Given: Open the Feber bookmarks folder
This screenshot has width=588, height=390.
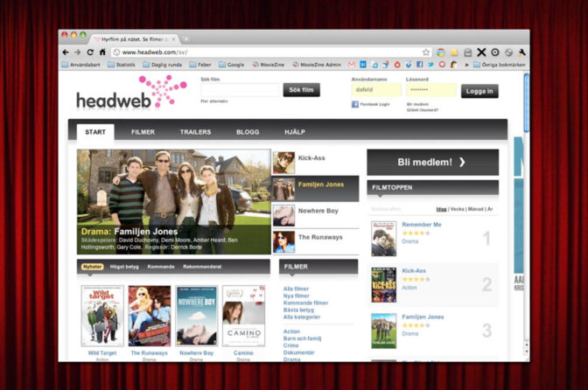Looking at the screenshot, I should click(200, 65).
